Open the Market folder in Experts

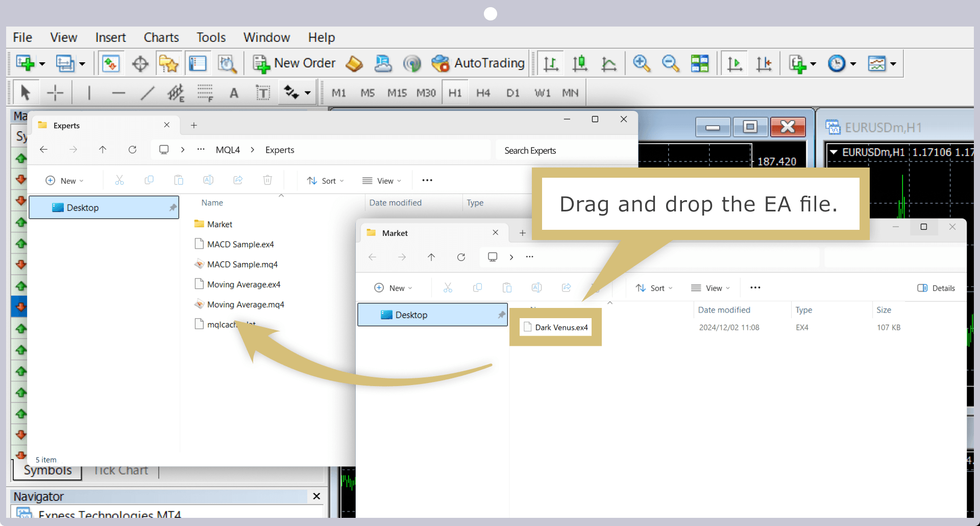coord(213,224)
